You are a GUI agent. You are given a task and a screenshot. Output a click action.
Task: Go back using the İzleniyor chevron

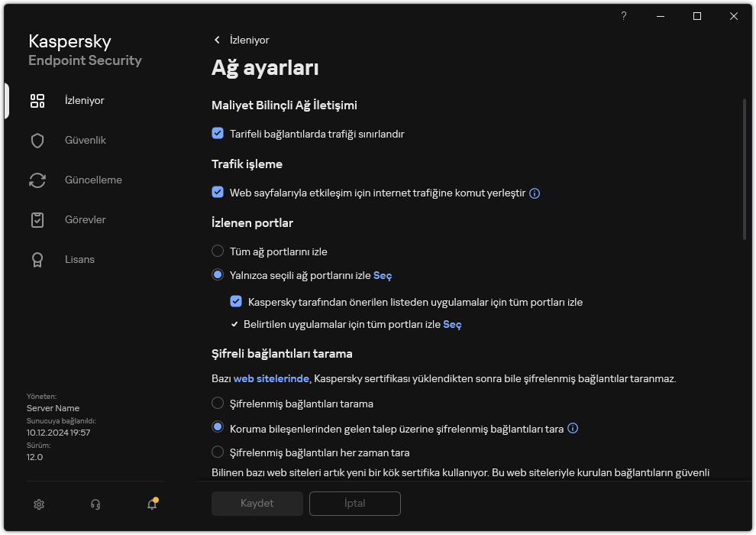(218, 40)
